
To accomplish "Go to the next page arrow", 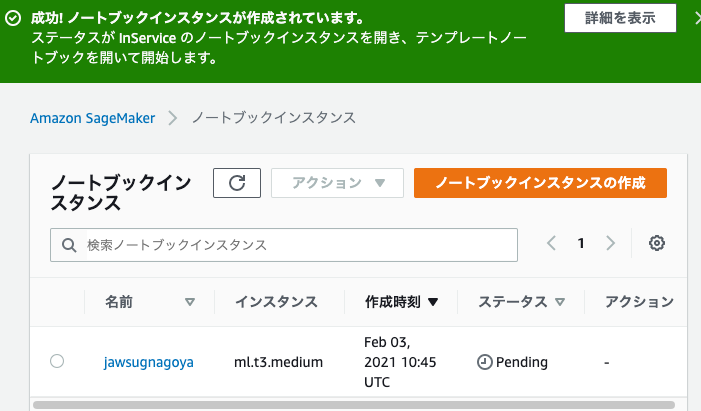I will coord(611,243).
